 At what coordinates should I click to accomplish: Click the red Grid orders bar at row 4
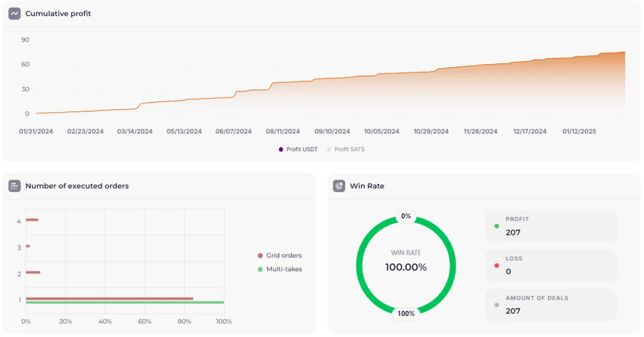pos(32,220)
